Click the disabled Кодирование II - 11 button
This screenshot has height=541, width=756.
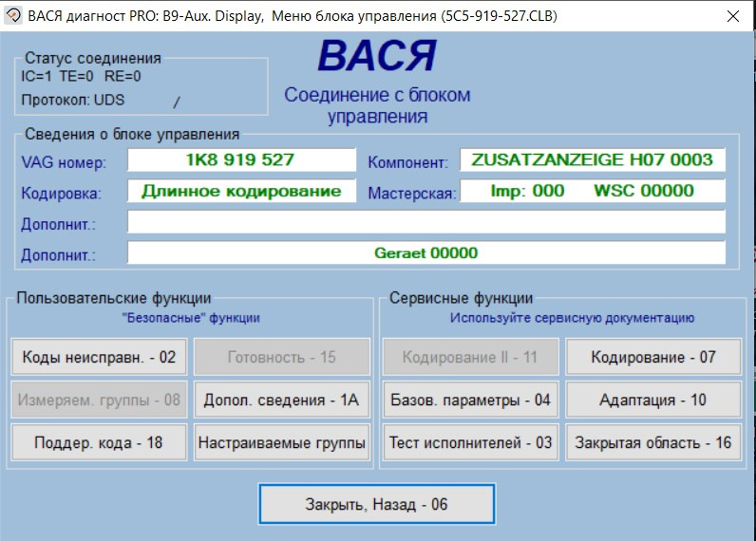tap(470, 357)
